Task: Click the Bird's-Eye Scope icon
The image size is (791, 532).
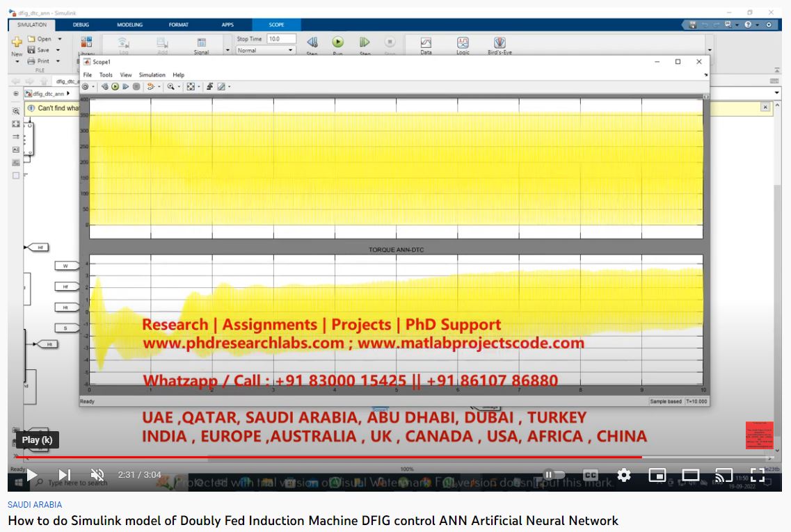Action: [x=499, y=44]
